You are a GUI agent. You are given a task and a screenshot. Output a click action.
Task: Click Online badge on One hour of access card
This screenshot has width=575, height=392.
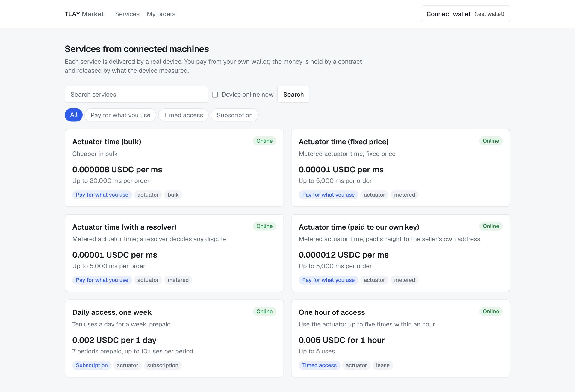point(491,312)
